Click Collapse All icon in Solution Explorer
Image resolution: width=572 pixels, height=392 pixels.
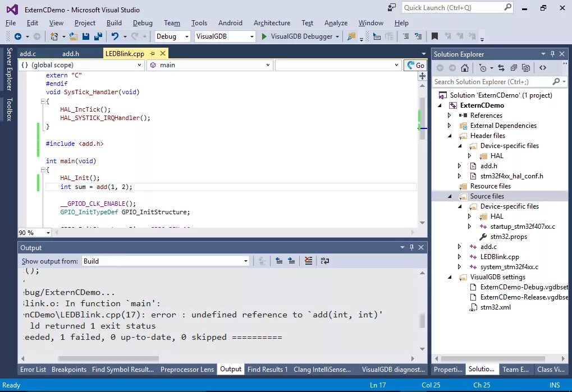point(514,68)
